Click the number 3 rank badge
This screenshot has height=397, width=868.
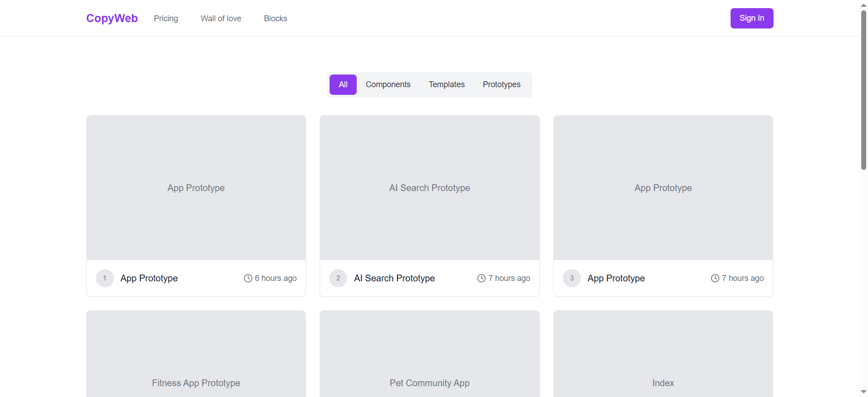tap(572, 278)
